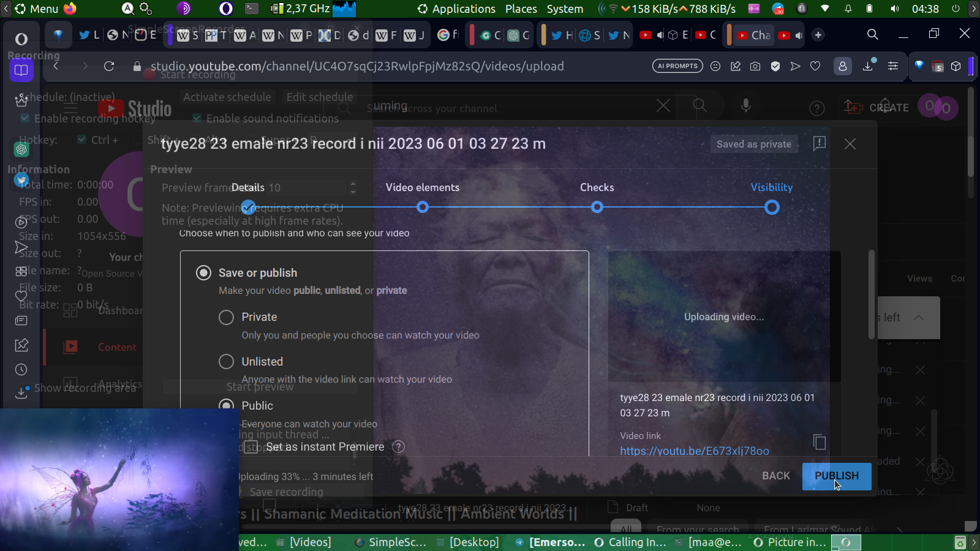Click the 04:38 clock in the panel
Viewport: 980px width, 551px height.
tap(925, 9)
